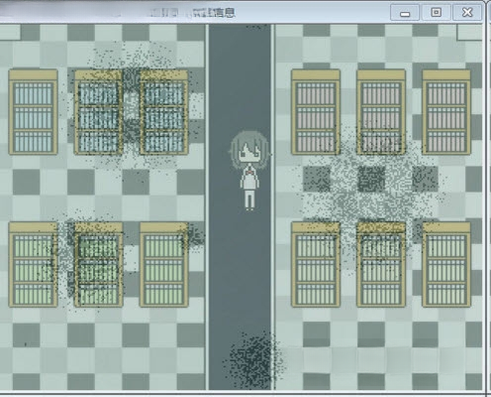
Task: Select the leftmost blue bookshelf
Action: [33, 112]
